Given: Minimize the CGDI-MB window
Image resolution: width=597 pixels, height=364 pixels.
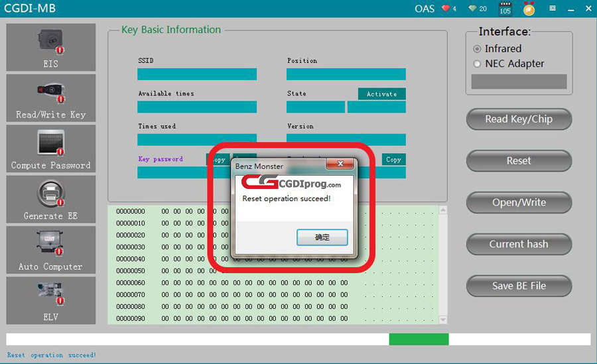Looking at the screenshot, I should click(570, 9).
